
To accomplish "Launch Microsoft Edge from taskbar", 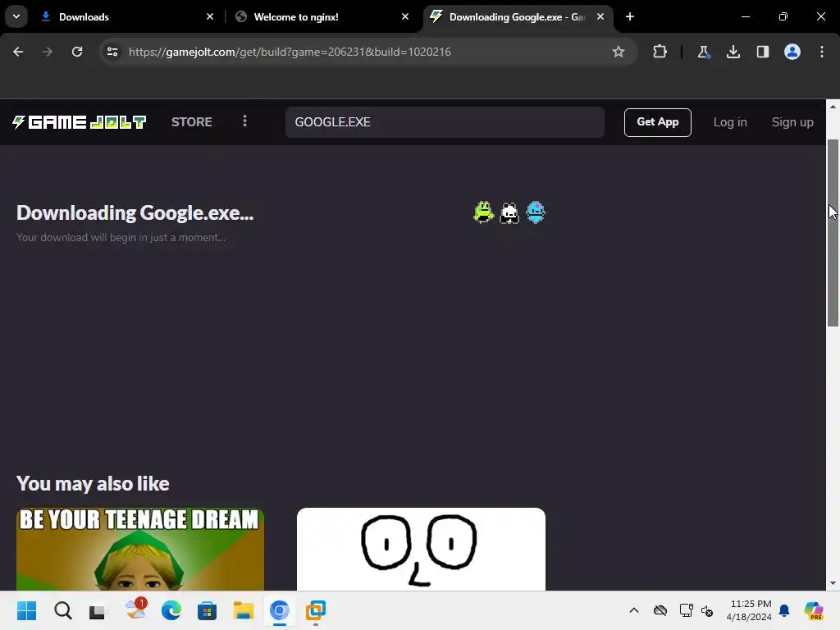I will point(171,610).
